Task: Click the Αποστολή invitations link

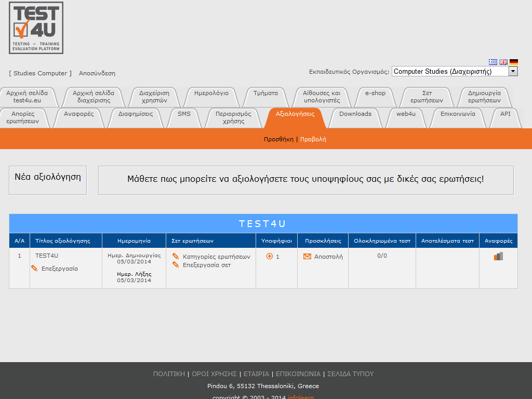Action: [x=328, y=257]
